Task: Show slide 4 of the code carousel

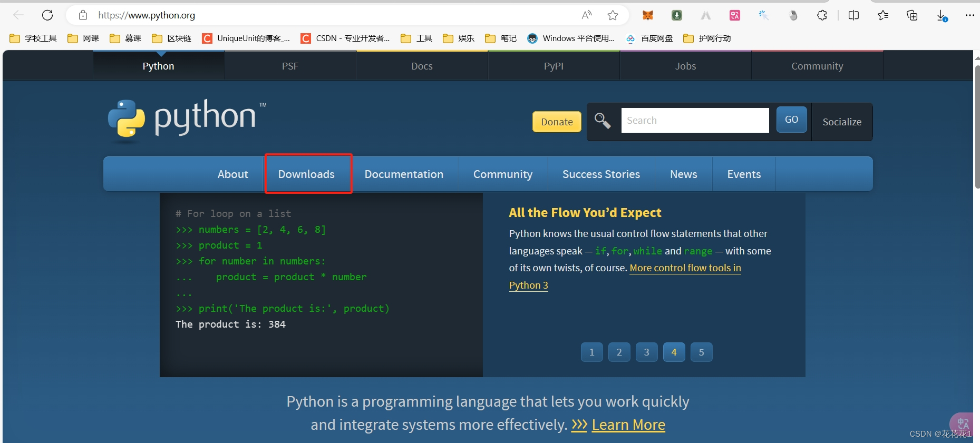Action: (x=674, y=352)
